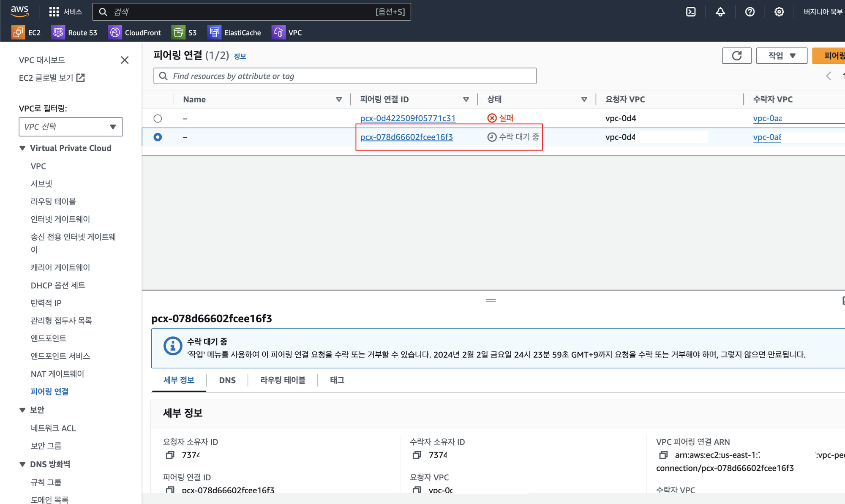This screenshot has height=504, width=845.
Task: Close the VPC sidebar panel
Action: tap(125, 60)
